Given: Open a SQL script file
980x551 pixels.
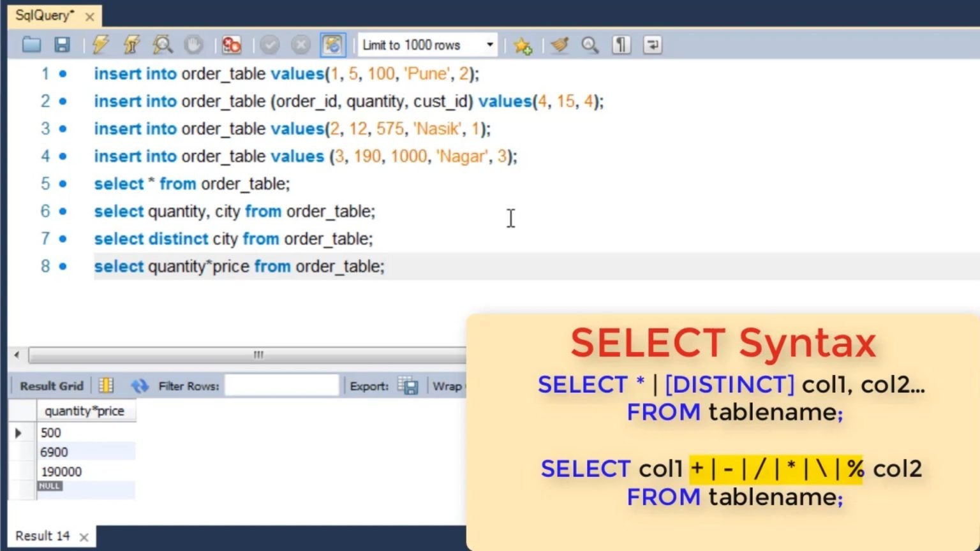Looking at the screenshot, I should pos(31,45).
